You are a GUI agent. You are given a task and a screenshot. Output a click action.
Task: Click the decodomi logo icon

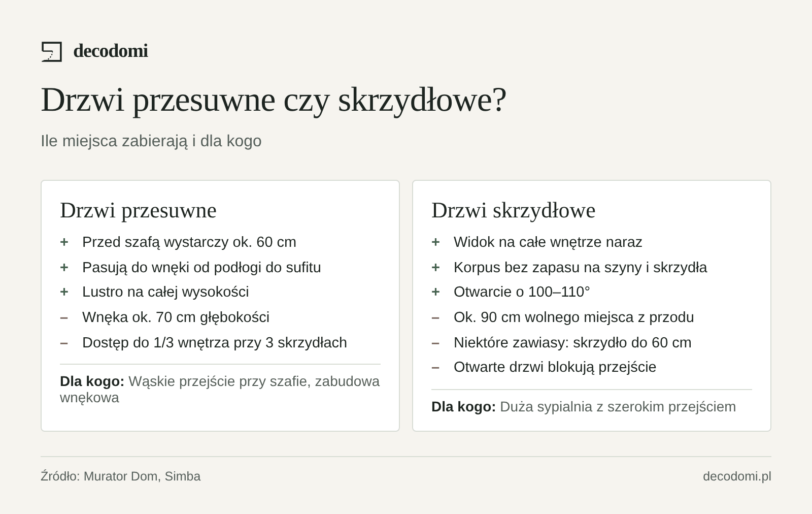[x=51, y=52]
